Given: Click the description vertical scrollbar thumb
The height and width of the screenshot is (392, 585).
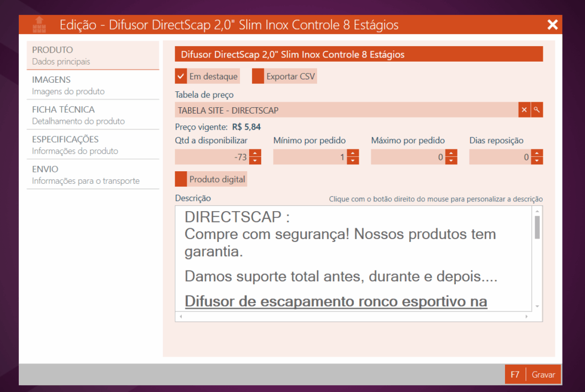Looking at the screenshot, I should pyautogui.click(x=537, y=227).
